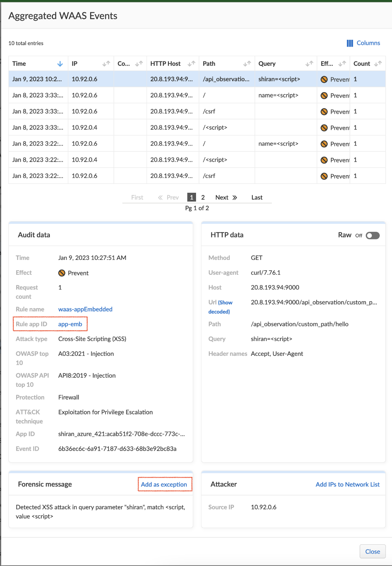Click API8:2019 - Injection value
The image size is (392, 566).
click(87, 376)
